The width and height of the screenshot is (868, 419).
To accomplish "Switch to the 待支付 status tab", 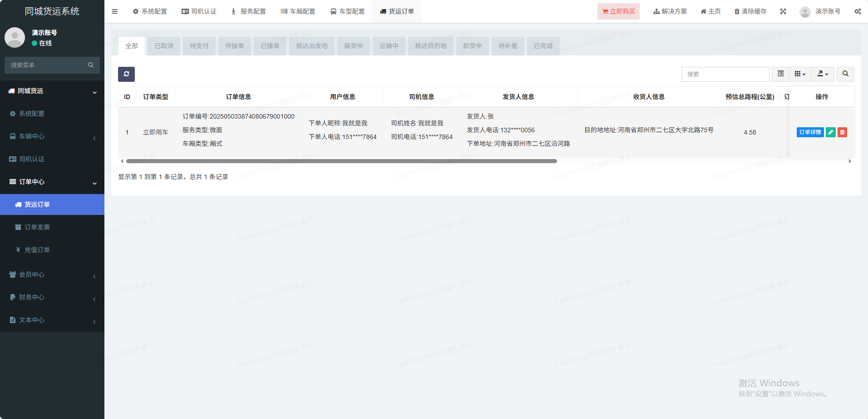I will (199, 46).
